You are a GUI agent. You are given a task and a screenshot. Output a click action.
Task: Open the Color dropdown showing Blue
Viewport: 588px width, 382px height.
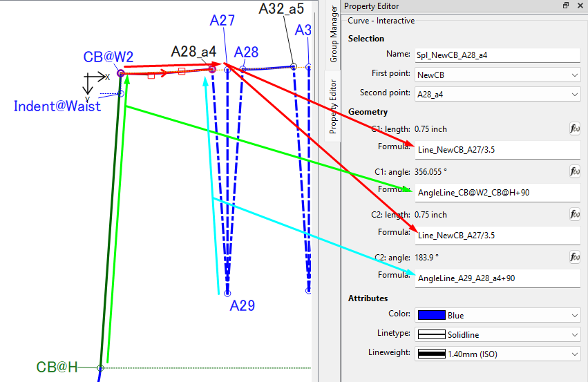(x=497, y=315)
